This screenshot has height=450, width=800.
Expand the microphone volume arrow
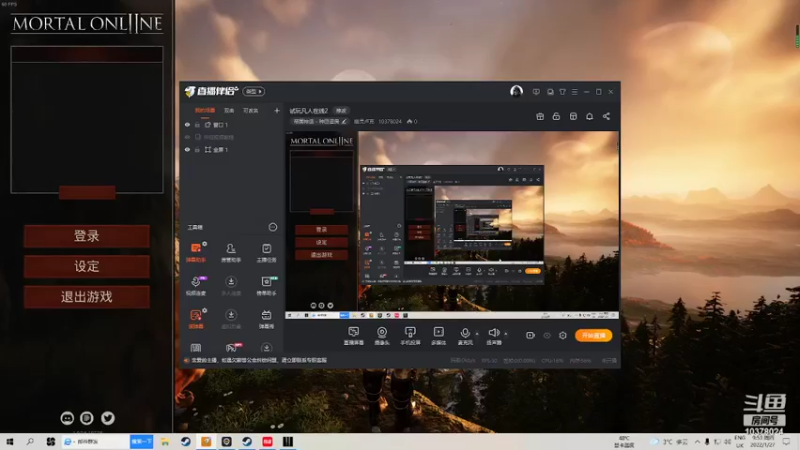point(477,334)
